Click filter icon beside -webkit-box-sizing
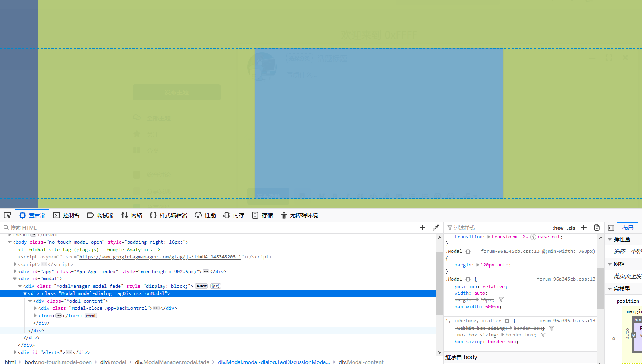 [551, 328]
